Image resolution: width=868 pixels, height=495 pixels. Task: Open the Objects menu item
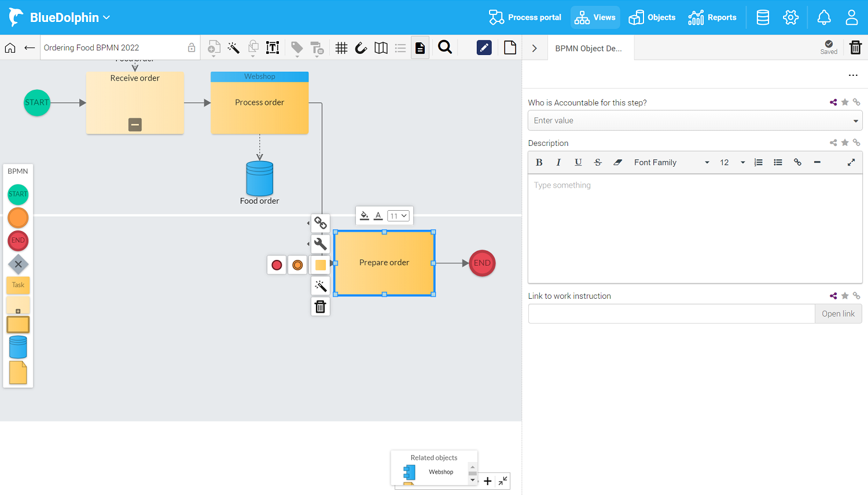coord(652,17)
